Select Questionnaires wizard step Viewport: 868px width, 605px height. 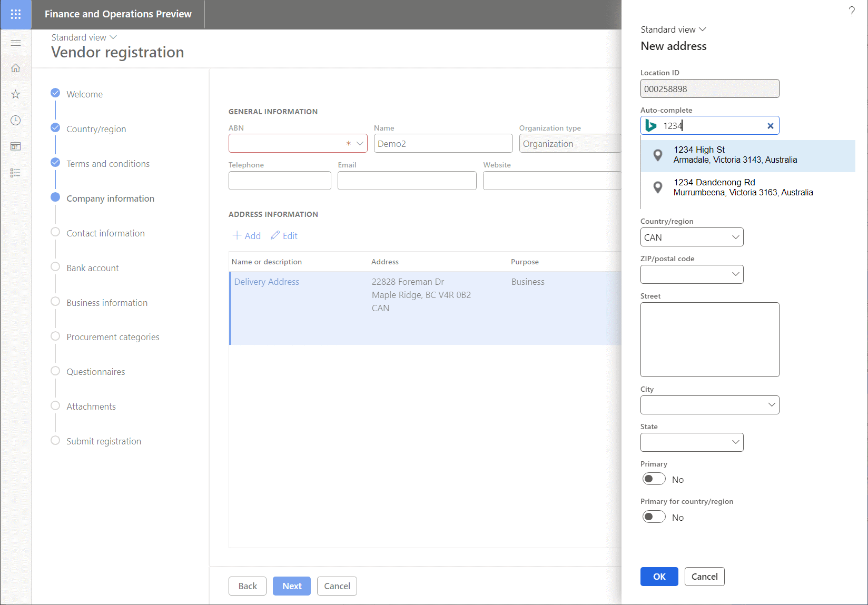point(96,372)
